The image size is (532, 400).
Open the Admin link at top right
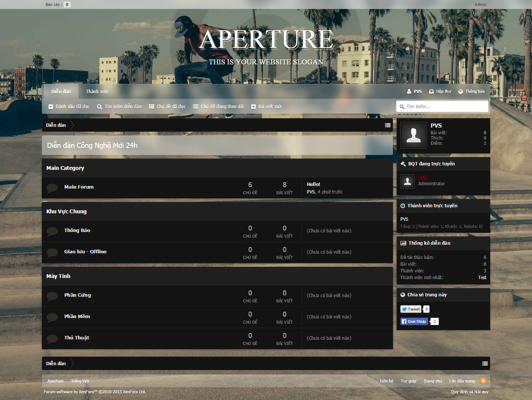click(x=480, y=4)
